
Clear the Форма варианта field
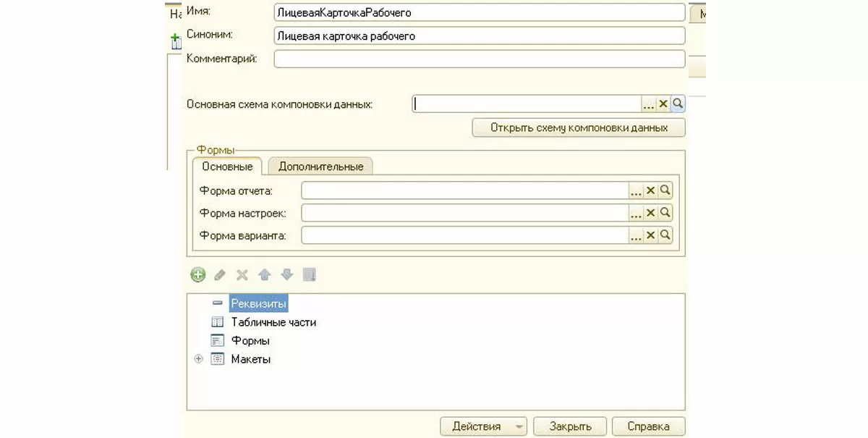pos(651,235)
